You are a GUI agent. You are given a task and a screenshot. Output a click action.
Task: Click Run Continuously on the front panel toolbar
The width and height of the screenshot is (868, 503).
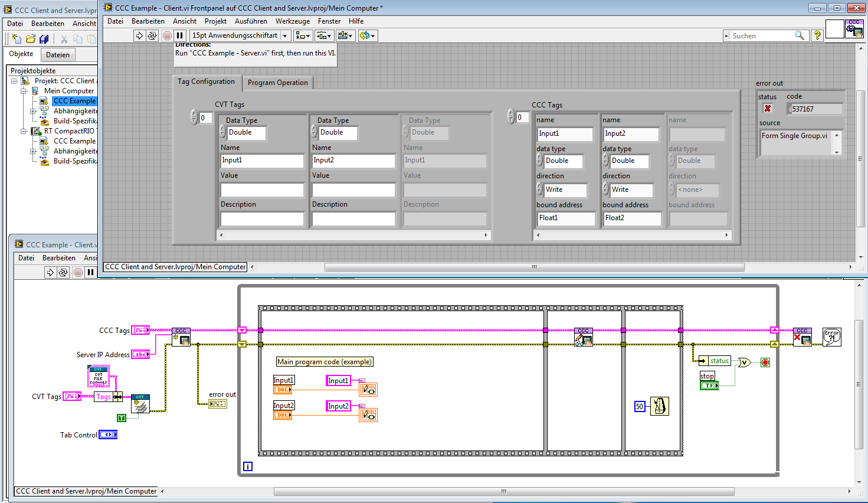click(152, 35)
